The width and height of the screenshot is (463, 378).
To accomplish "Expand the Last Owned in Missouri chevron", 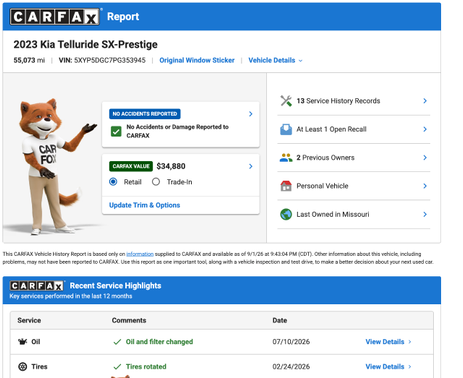I will coord(425,214).
